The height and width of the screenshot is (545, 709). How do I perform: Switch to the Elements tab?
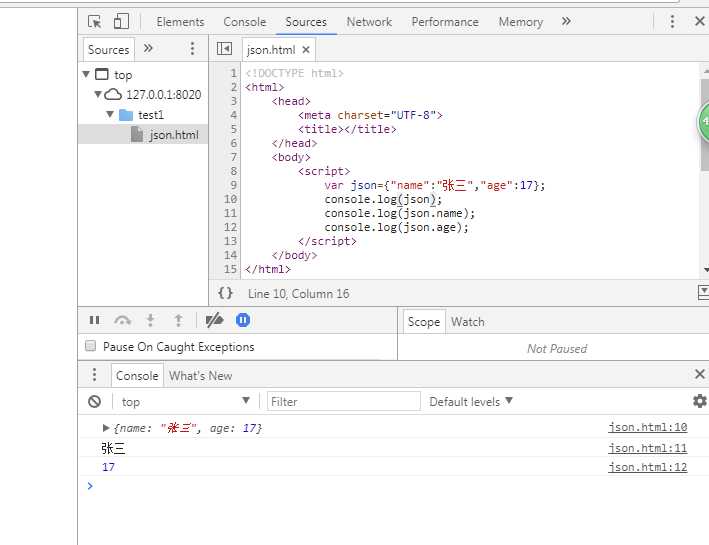(x=180, y=22)
